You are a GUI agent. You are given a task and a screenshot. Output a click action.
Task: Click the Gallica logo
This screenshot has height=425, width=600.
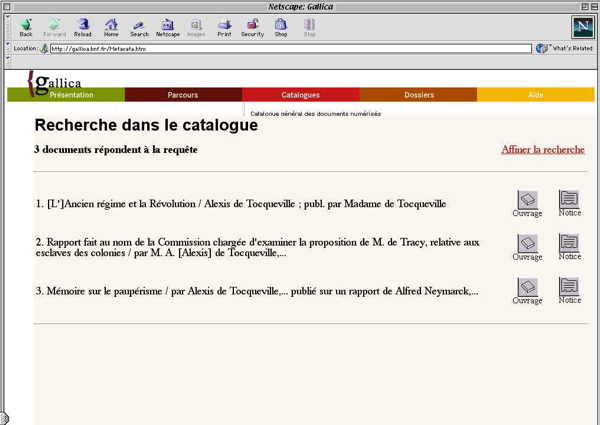coord(54,82)
